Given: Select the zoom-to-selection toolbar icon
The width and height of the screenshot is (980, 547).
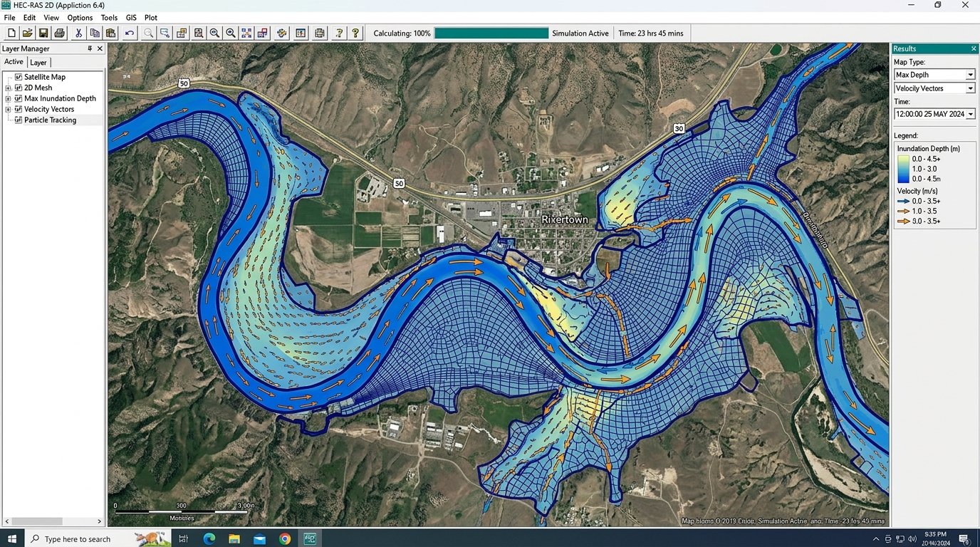Looking at the screenshot, I should [x=165, y=33].
